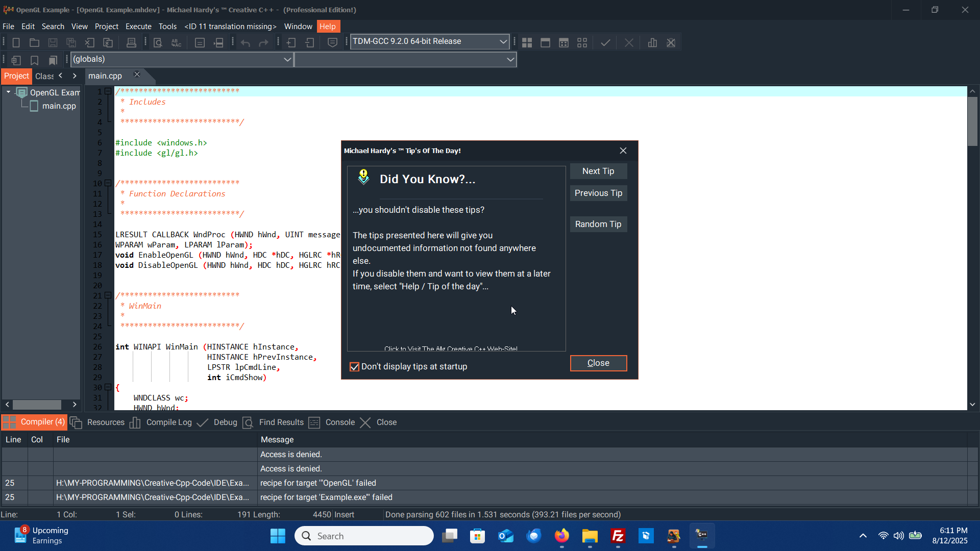Viewport: 980px width, 551px height.
Task: Open the Execute menu
Action: click(138, 27)
